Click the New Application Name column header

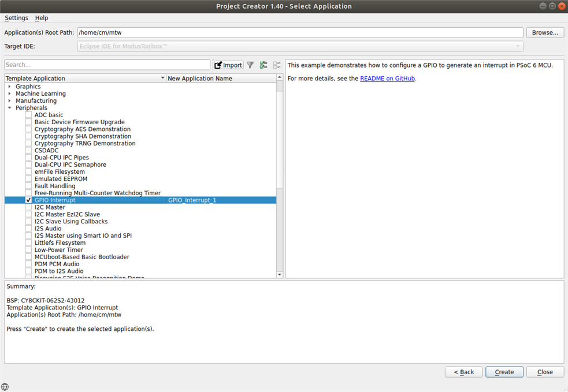coord(221,78)
